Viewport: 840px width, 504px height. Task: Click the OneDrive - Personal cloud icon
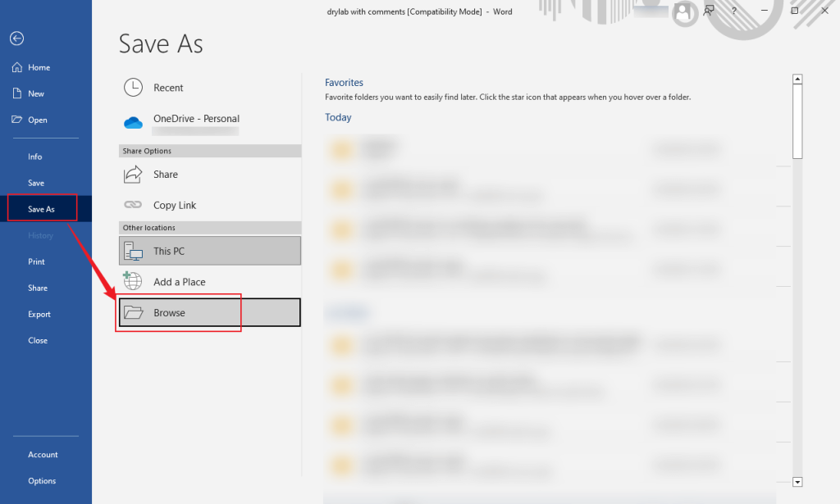(x=133, y=121)
